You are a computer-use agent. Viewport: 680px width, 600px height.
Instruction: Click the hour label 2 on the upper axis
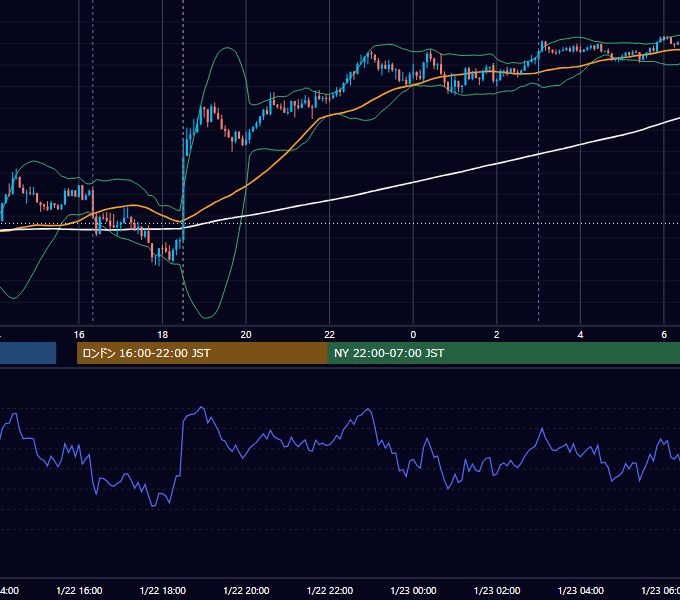(x=497, y=335)
